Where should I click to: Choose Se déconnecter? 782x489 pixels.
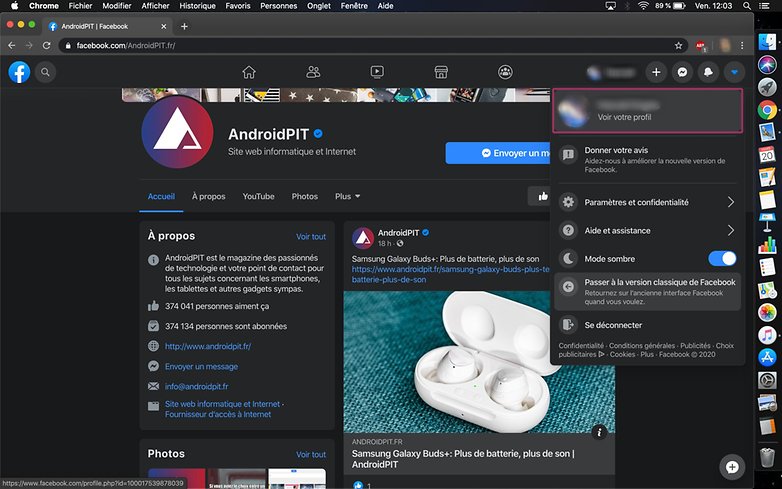[647, 325]
